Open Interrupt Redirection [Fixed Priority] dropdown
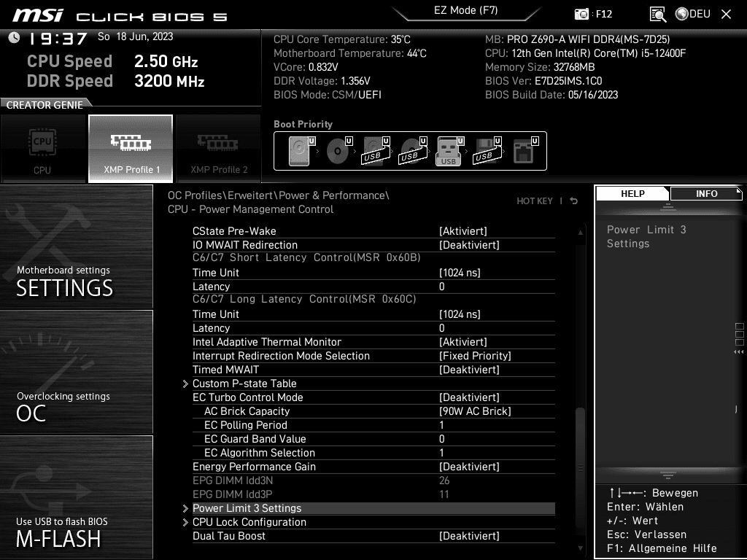Screen dimensions: 747x560 pos(475,356)
